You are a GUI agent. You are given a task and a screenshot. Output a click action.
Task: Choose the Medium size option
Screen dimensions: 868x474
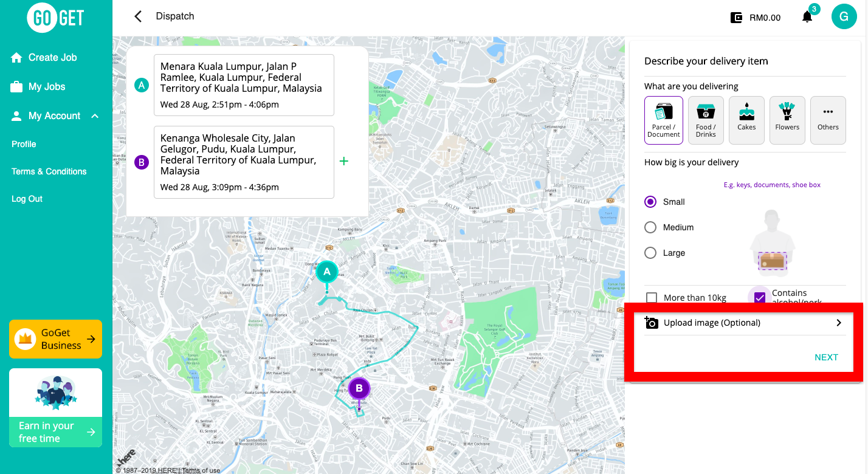tap(650, 227)
